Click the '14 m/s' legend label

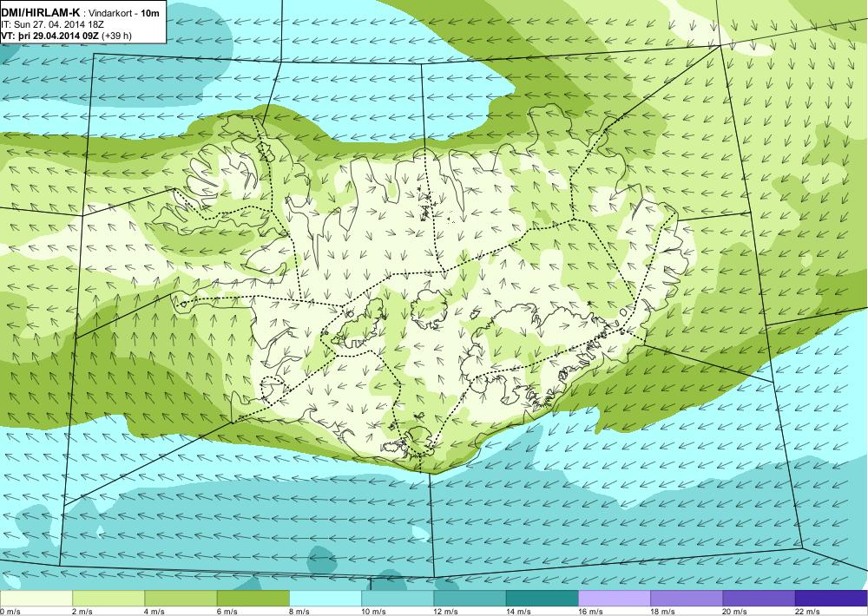[518, 612]
